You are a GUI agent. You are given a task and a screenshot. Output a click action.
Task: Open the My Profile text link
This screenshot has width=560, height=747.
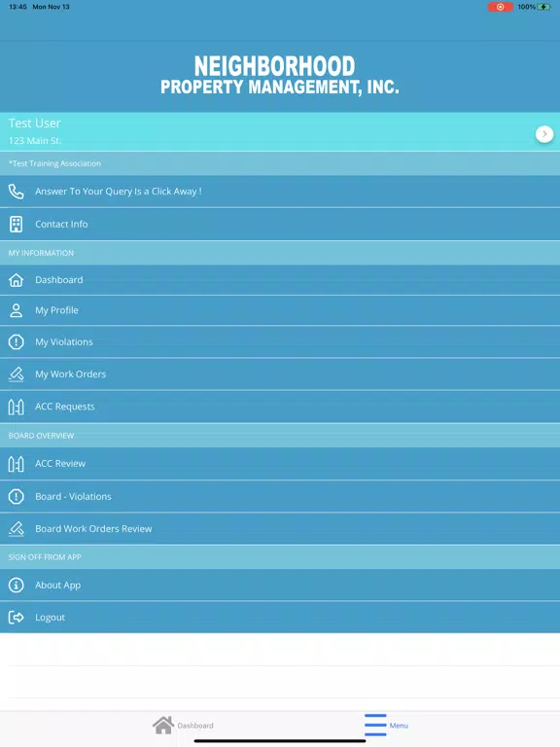tap(56, 310)
